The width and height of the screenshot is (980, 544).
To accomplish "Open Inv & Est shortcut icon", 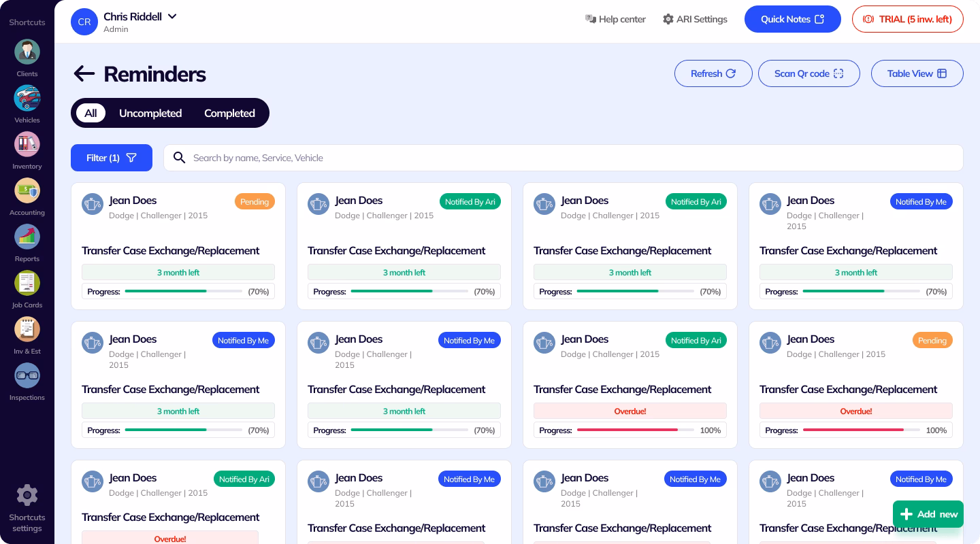I will click(x=27, y=330).
